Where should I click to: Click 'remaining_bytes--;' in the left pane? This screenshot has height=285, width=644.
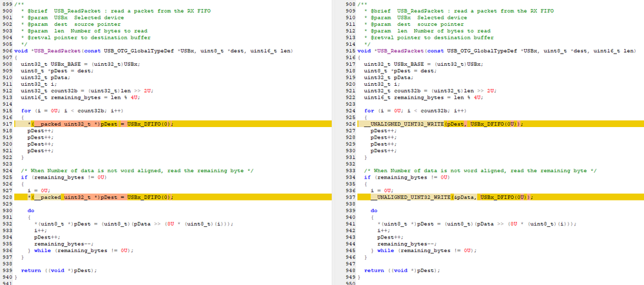coord(64,244)
